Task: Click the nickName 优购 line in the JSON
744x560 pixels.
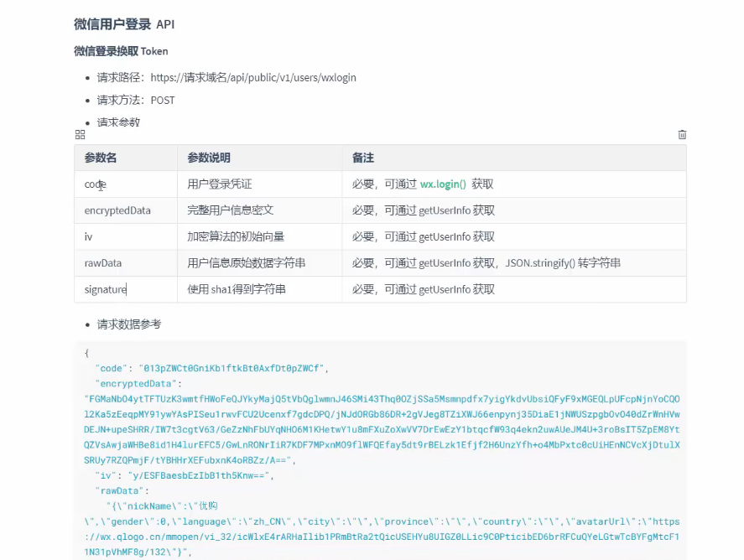Action: (x=162, y=506)
